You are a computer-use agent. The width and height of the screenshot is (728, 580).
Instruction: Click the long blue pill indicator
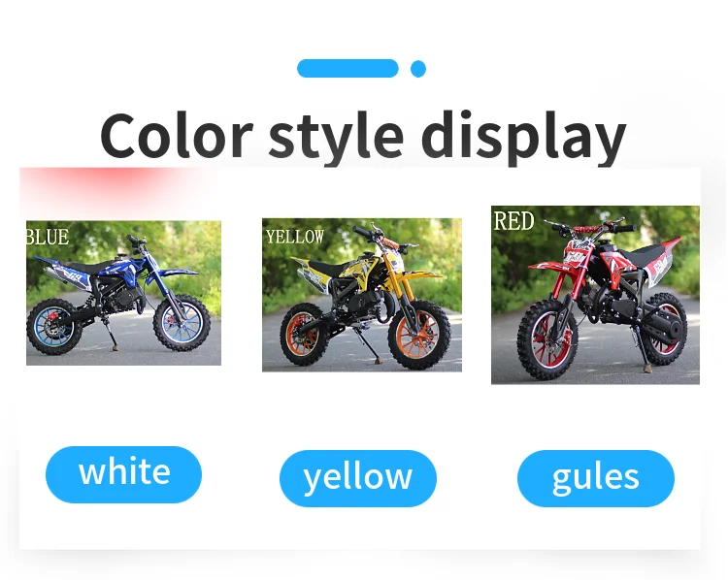pos(347,68)
